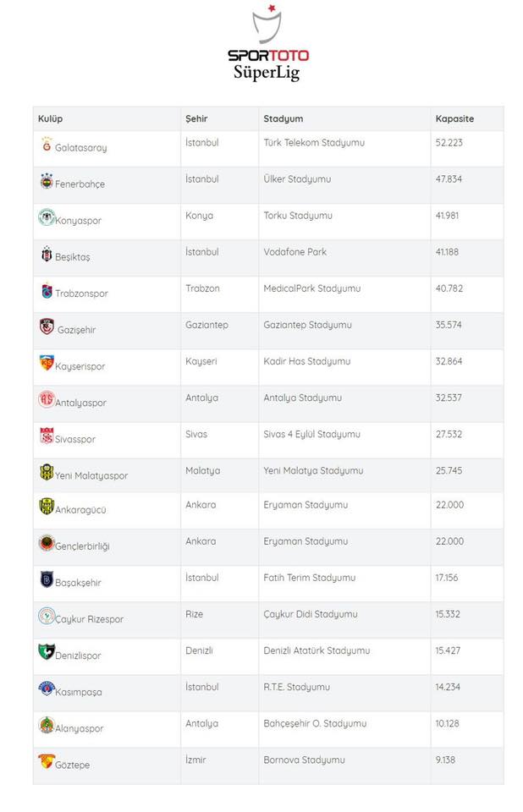Select the Stadyum column header
This screenshot has width=523, height=812.
(x=283, y=118)
